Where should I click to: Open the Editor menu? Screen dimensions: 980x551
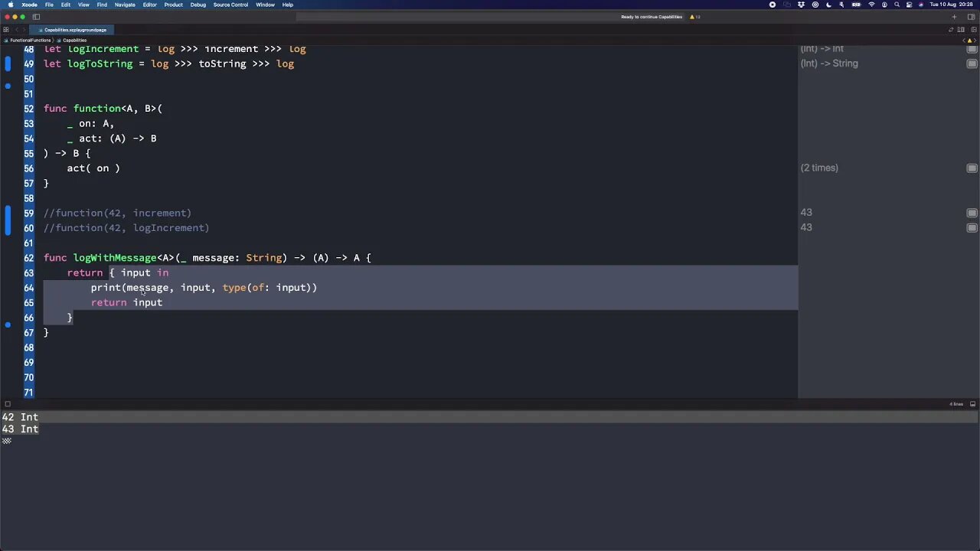pyautogui.click(x=150, y=5)
